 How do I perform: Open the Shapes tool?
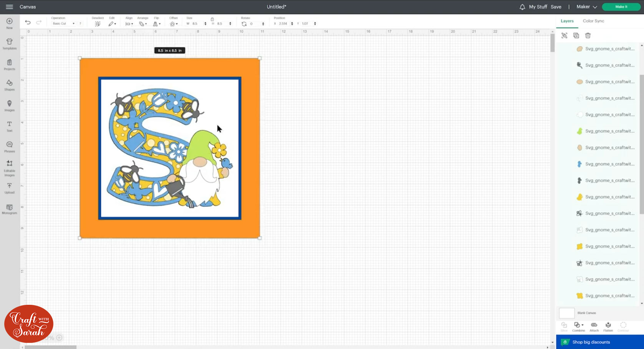[10, 85]
